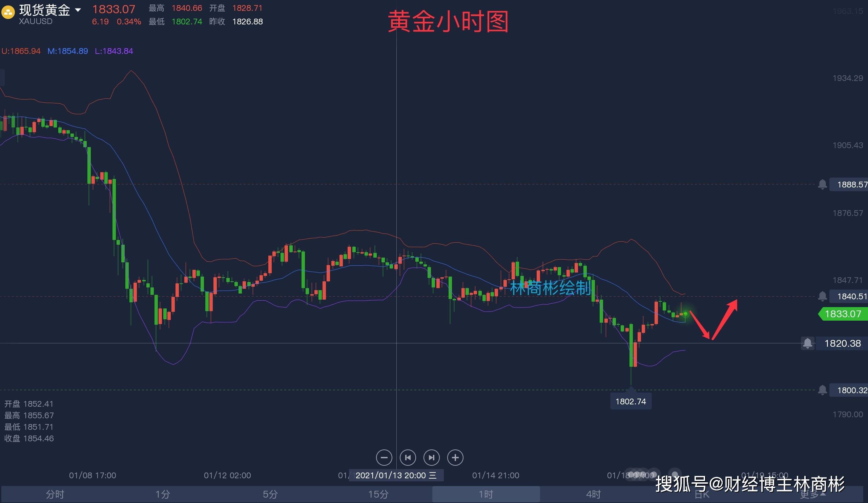Switch to 日K timeframe tab

pyautogui.click(x=702, y=495)
